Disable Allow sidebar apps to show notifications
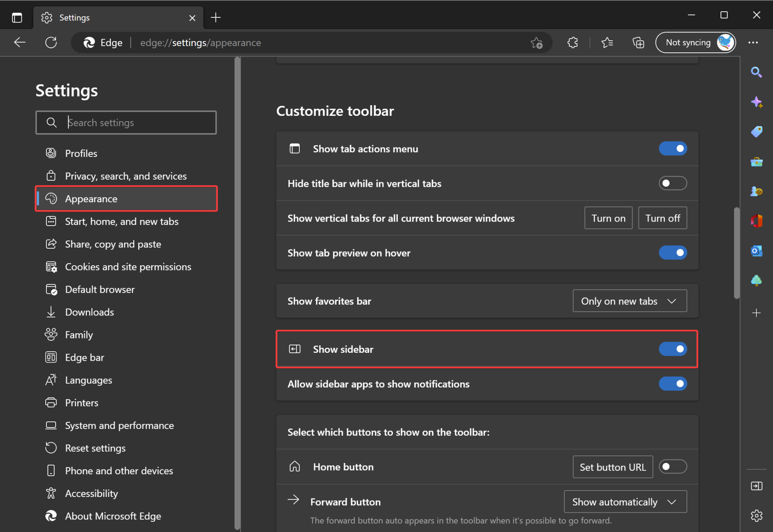The image size is (773, 532). [673, 384]
